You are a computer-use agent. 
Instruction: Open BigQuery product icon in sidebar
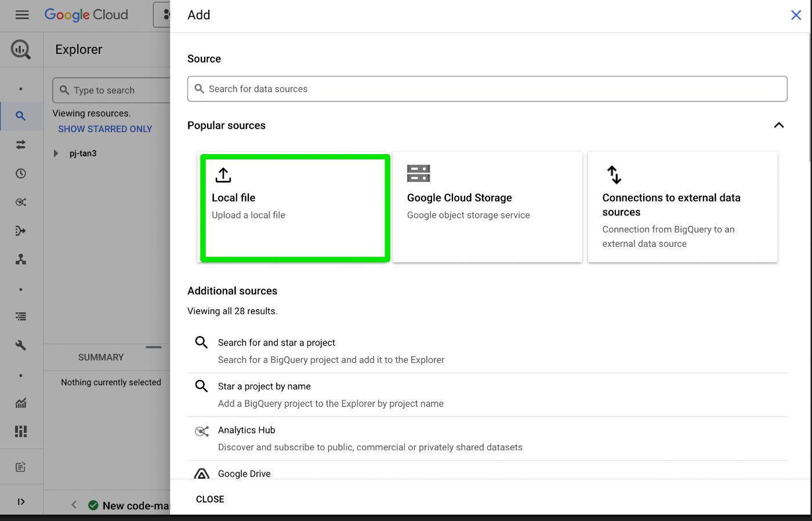[21, 49]
